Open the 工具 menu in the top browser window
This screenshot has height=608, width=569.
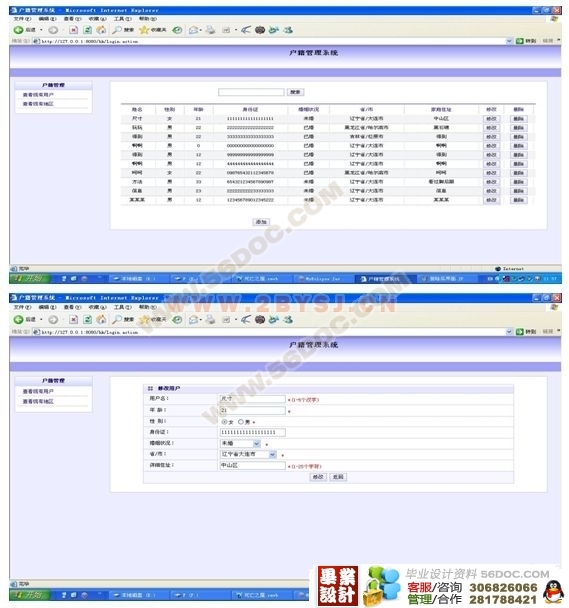tap(122, 19)
